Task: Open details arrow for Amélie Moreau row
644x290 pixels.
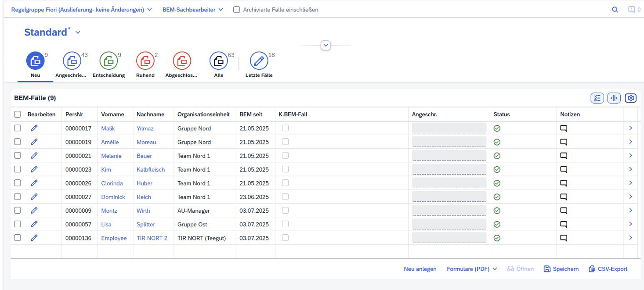Action: (x=630, y=142)
